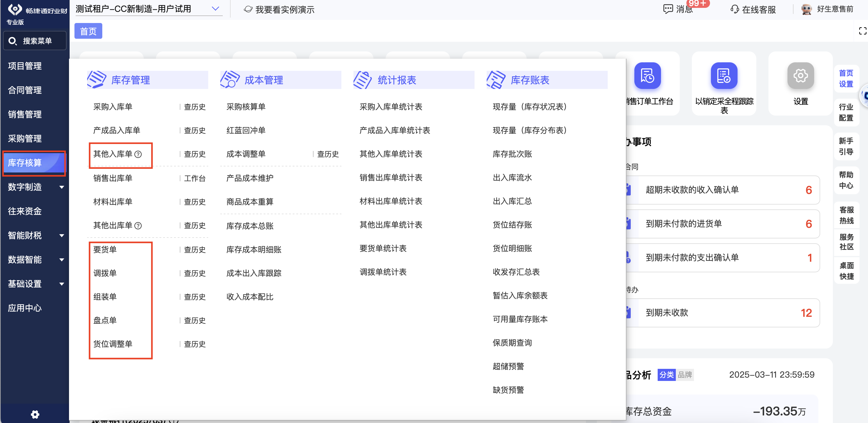This screenshot has height=423, width=868.
Task: Open the 库存成本明细账 link
Action: pos(254,250)
